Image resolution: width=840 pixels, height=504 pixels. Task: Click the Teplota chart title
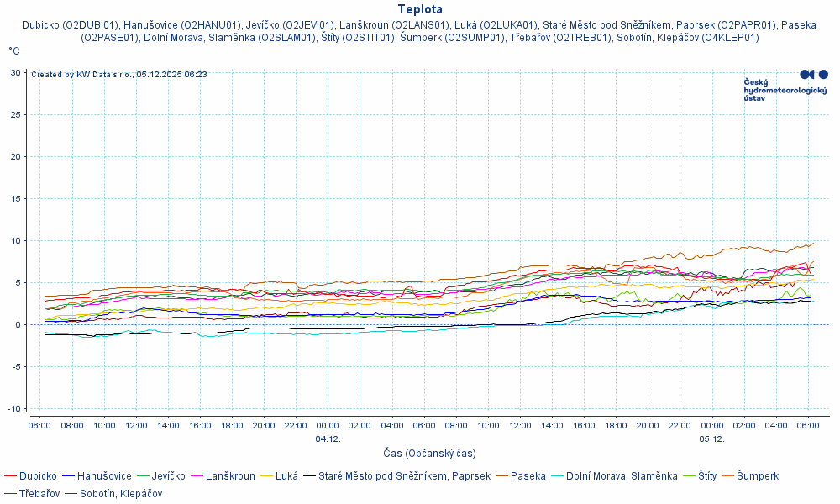(420, 9)
